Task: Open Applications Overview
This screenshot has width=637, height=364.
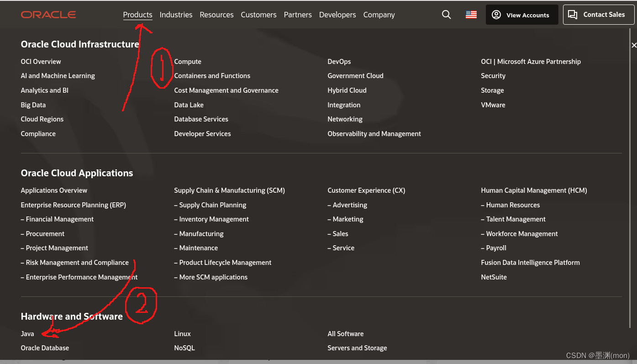Action: pos(54,190)
